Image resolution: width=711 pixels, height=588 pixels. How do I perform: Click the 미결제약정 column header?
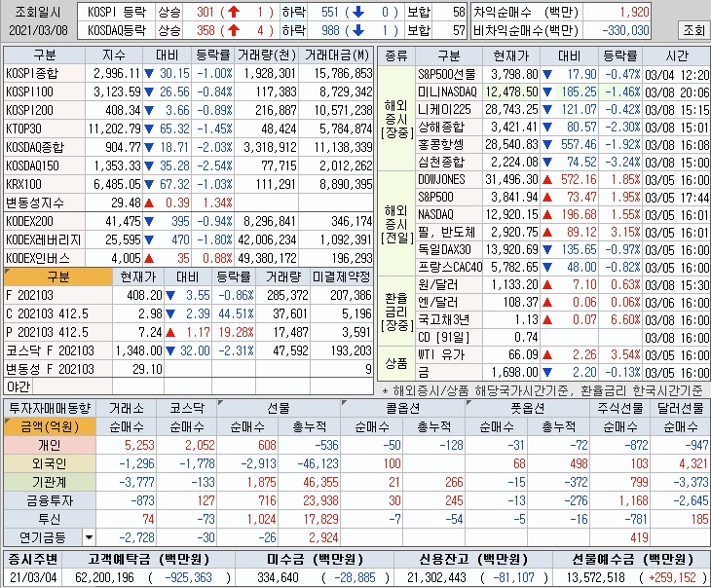point(342,276)
